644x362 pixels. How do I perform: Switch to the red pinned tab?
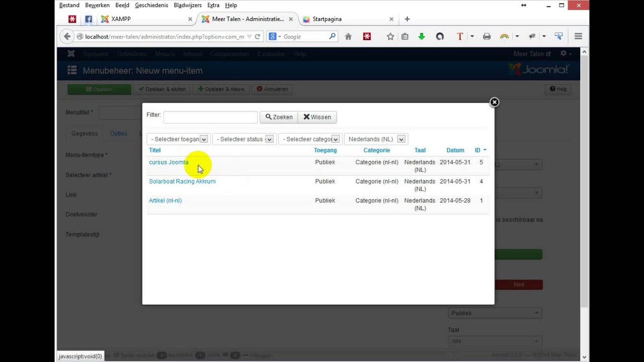click(72, 19)
